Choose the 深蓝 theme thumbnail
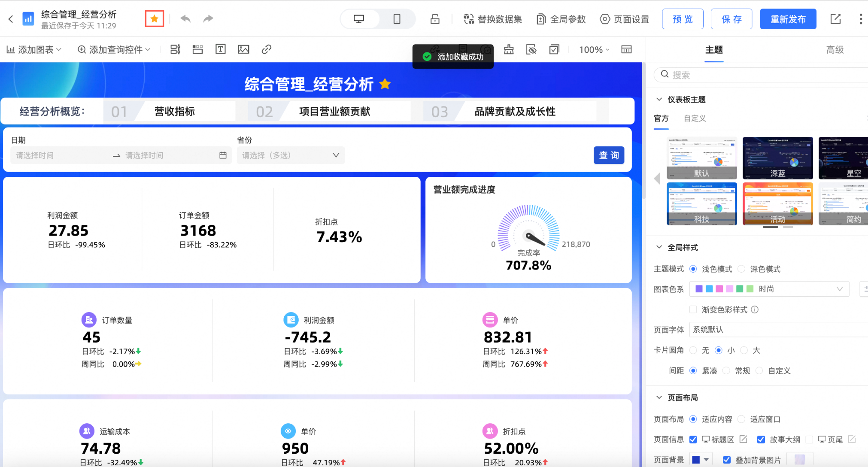 tap(778, 158)
